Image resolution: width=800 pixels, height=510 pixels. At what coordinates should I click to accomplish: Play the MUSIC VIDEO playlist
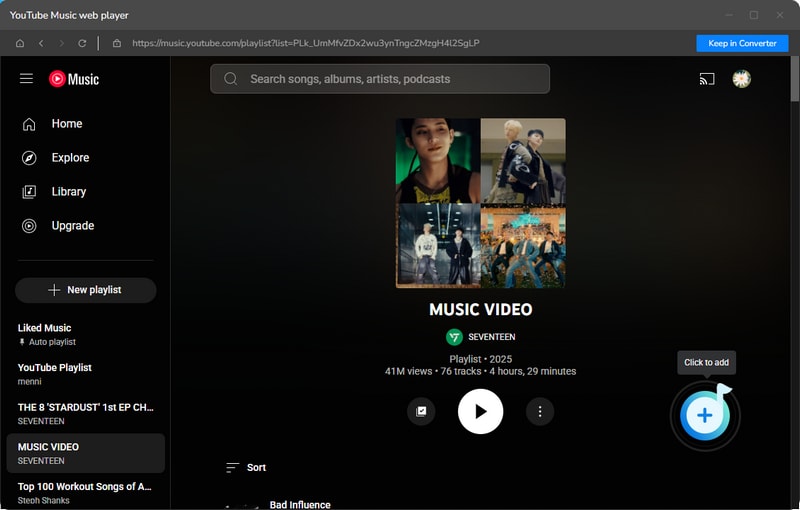pyautogui.click(x=480, y=411)
